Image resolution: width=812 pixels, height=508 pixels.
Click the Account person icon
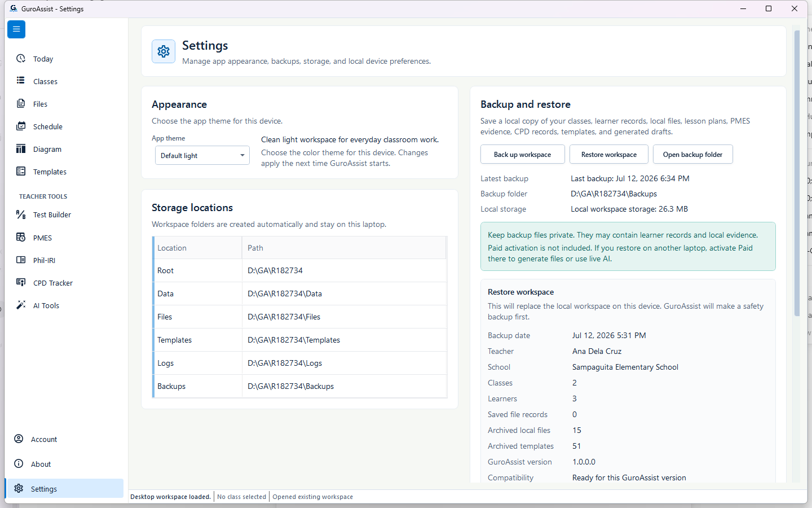(x=19, y=439)
